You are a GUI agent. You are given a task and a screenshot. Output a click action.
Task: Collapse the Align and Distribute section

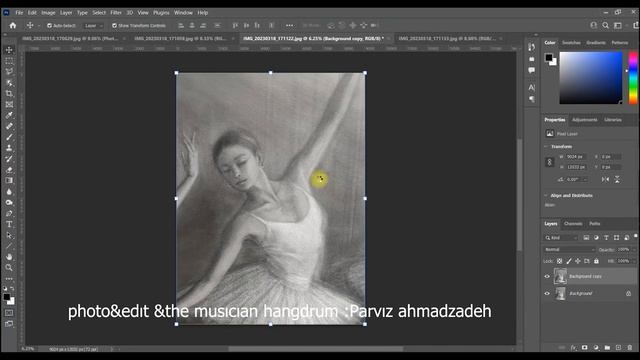(546, 196)
